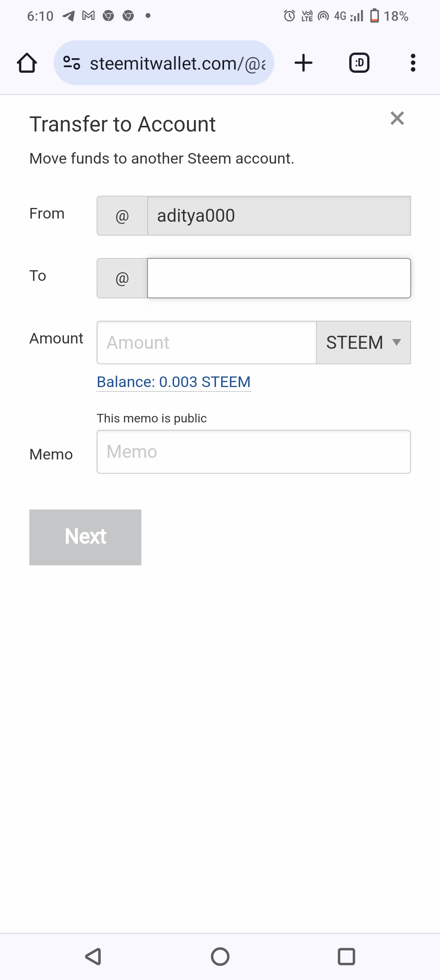Image resolution: width=440 pixels, height=980 pixels.
Task: Tap the battery icon in status bar
Action: tap(374, 16)
